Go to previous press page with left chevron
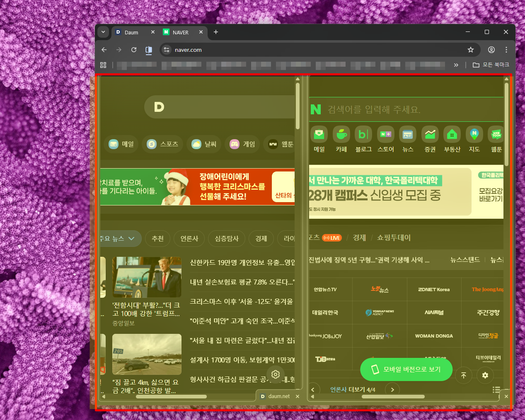The image size is (525, 420). pyautogui.click(x=313, y=390)
